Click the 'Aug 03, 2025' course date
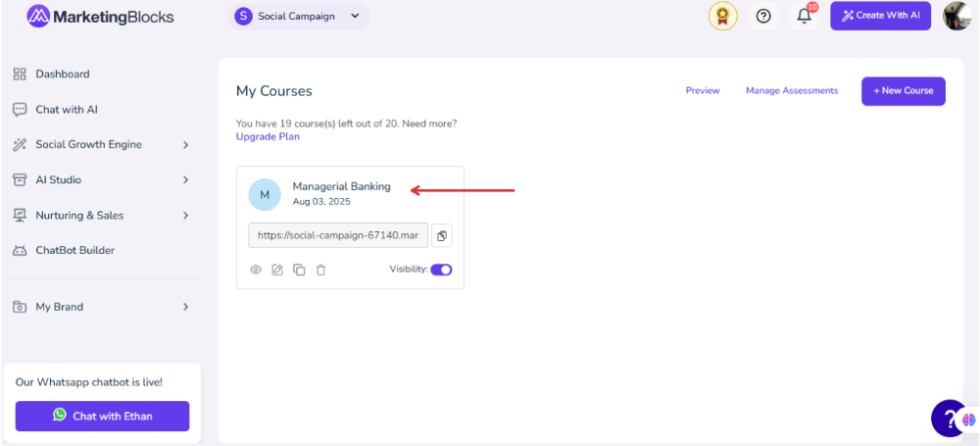980x446 pixels. [321, 202]
